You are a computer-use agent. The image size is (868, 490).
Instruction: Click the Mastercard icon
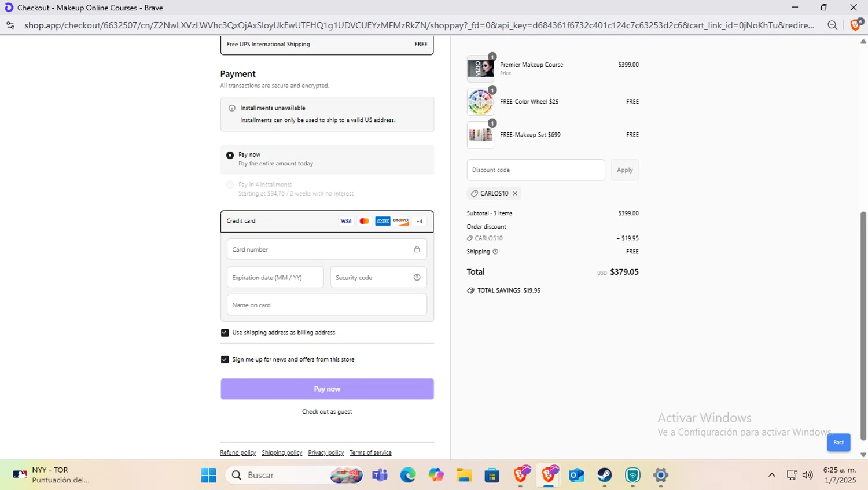[364, 221]
